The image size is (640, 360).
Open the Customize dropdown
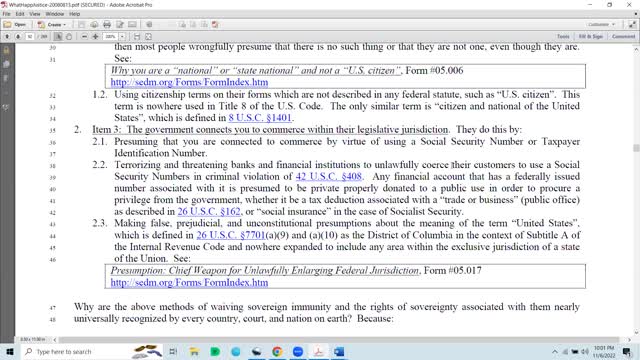pyautogui.click(x=601, y=24)
